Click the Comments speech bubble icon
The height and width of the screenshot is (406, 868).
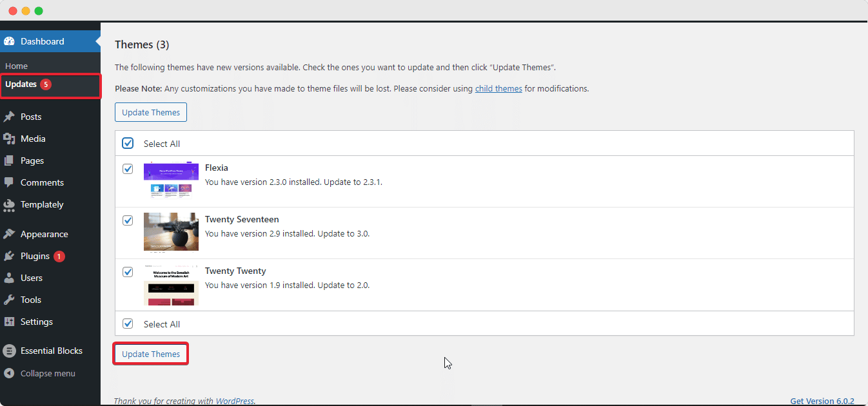pos(9,182)
